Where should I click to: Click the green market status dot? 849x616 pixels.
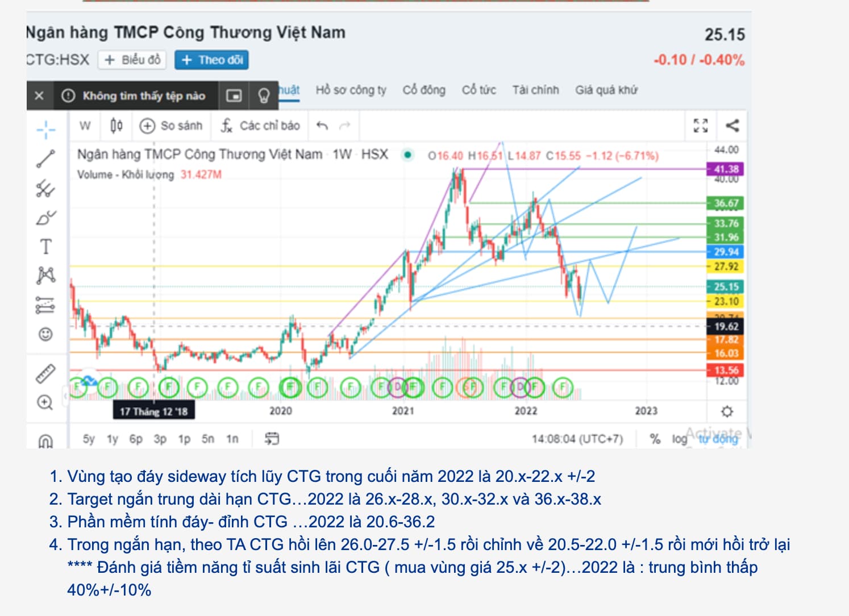coord(407,155)
